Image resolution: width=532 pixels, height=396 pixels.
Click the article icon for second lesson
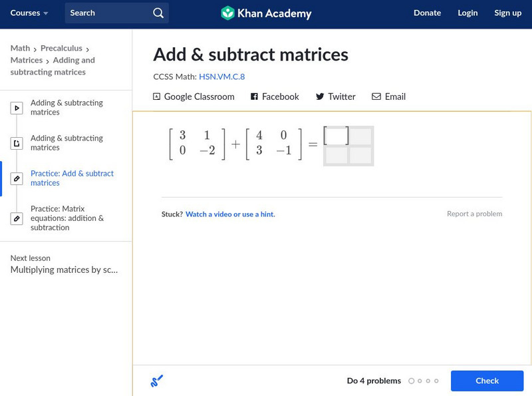tap(17, 143)
